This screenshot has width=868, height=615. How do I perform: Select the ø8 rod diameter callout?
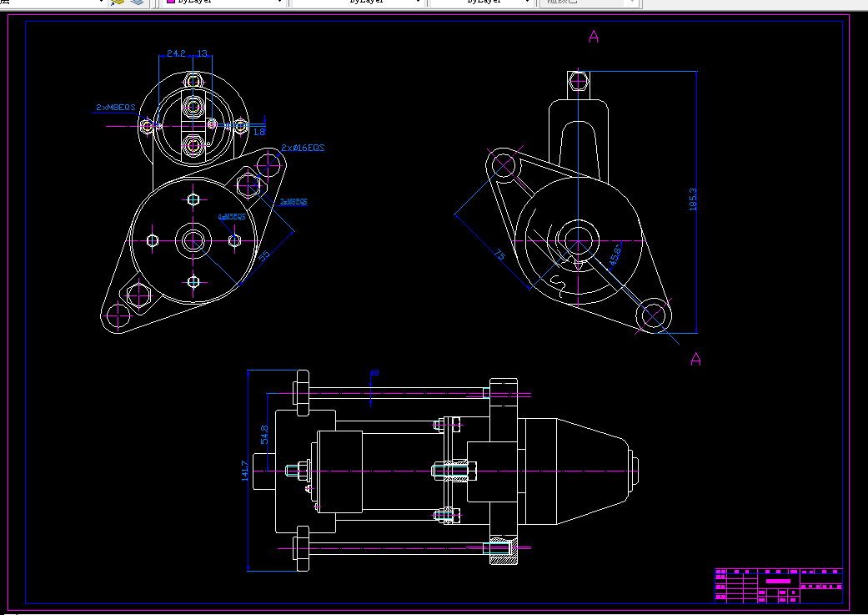tap(374, 373)
